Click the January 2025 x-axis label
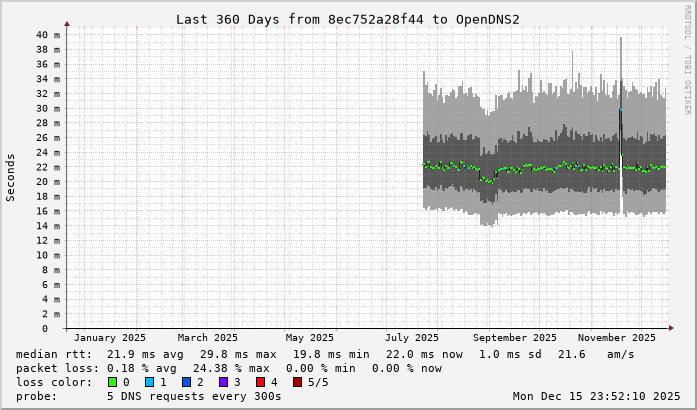697x410 pixels. click(x=110, y=338)
